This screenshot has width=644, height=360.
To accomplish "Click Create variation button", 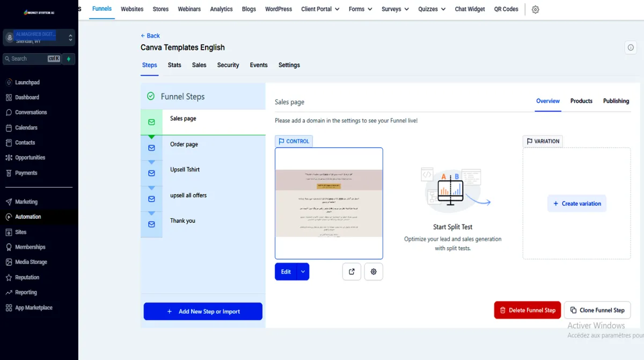I will point(577,204).
